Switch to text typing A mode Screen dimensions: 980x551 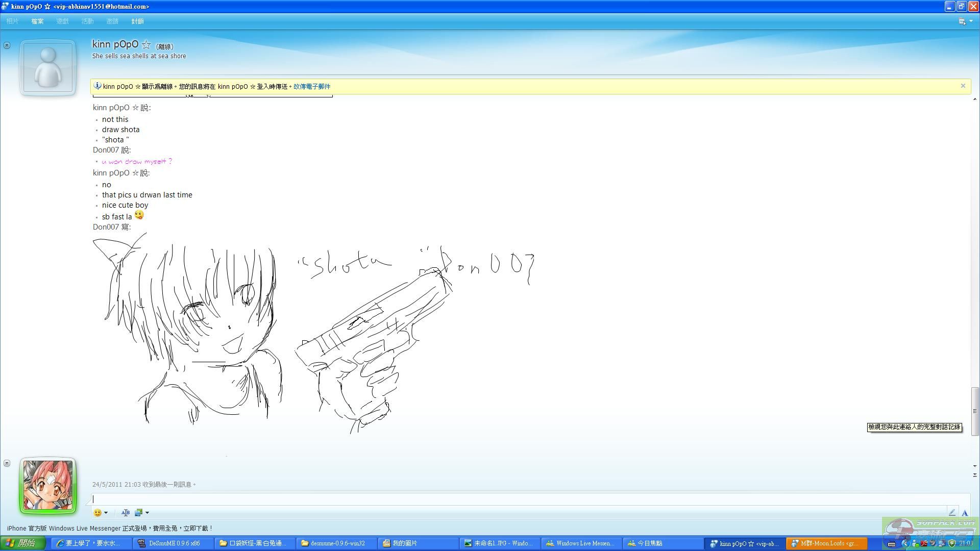[x=965, y=513]
